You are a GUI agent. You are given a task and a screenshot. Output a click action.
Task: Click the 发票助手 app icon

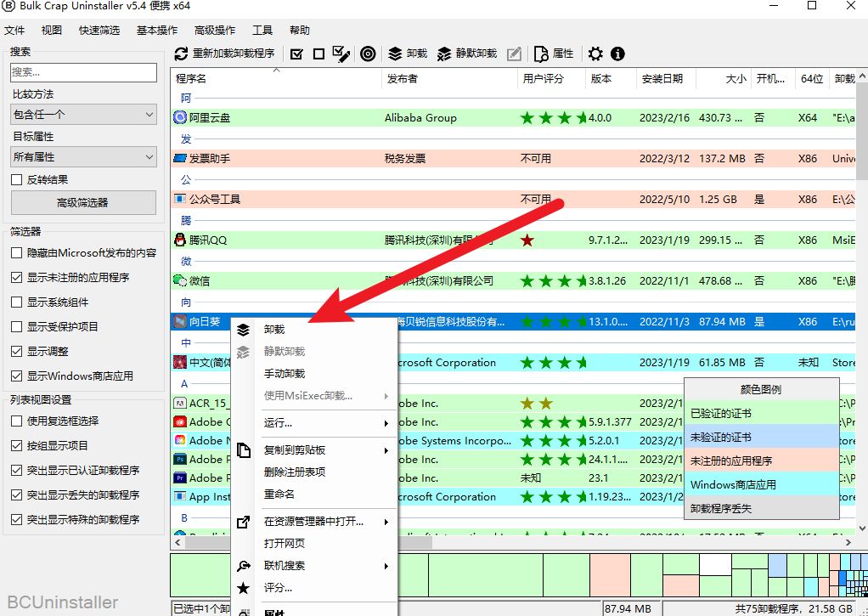[x=180, y=158]
